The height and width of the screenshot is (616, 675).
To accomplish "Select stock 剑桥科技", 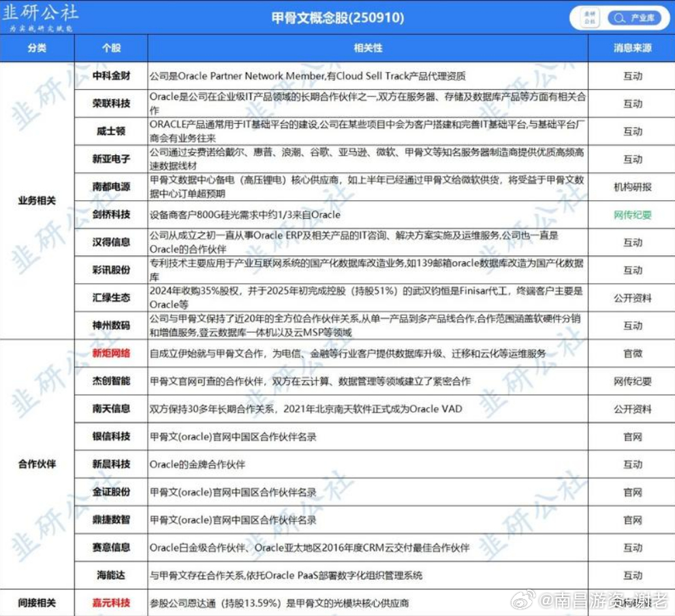I will pyautogui.click(x=111, y=214).
